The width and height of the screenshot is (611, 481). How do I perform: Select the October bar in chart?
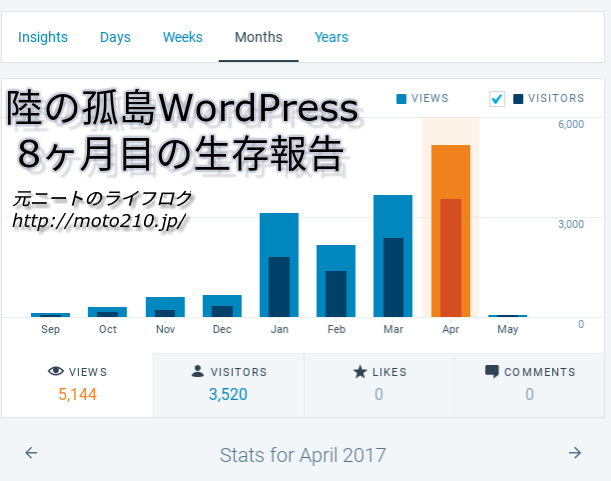[x=108, y=312]
